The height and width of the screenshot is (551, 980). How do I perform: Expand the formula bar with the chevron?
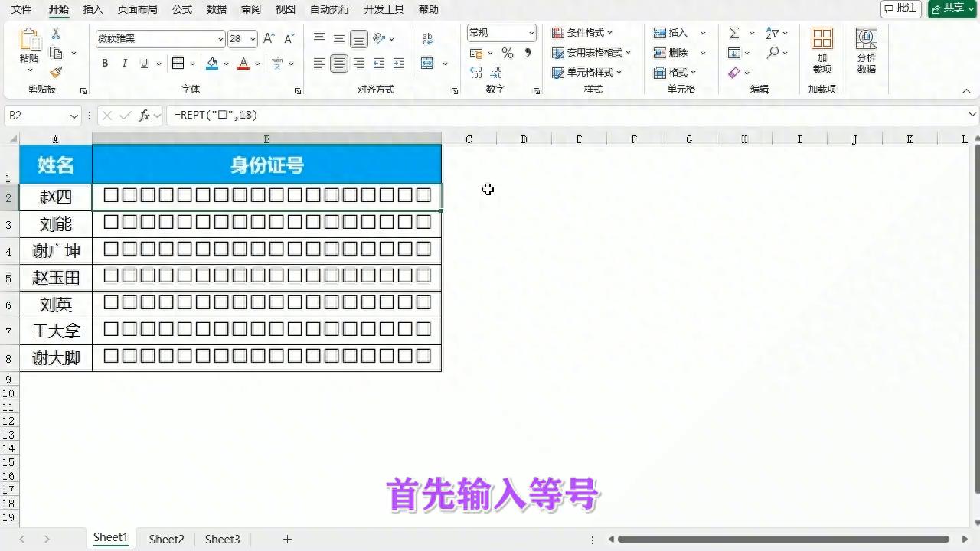972,115
